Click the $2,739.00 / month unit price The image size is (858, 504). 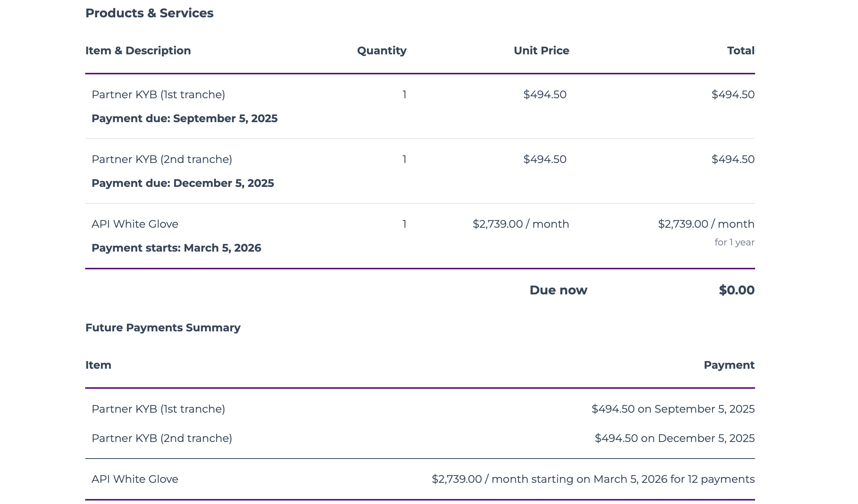[520, 224]
